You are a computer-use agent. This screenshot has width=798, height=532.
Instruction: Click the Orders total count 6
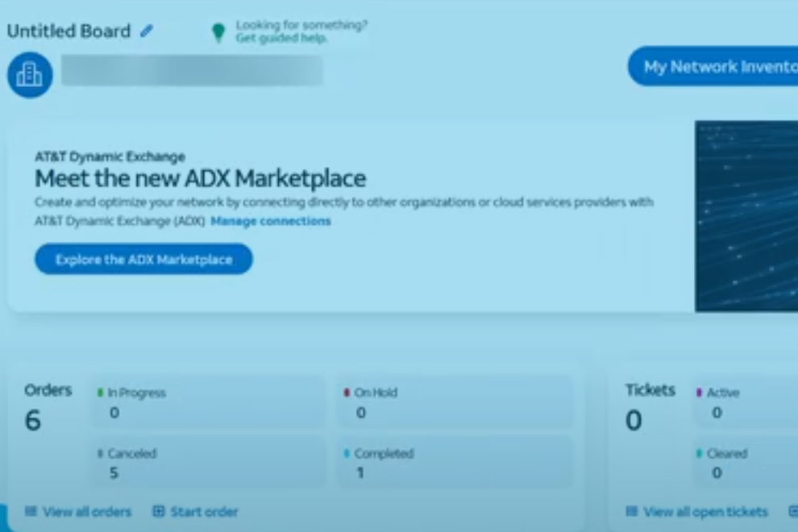tap(32, 421)
